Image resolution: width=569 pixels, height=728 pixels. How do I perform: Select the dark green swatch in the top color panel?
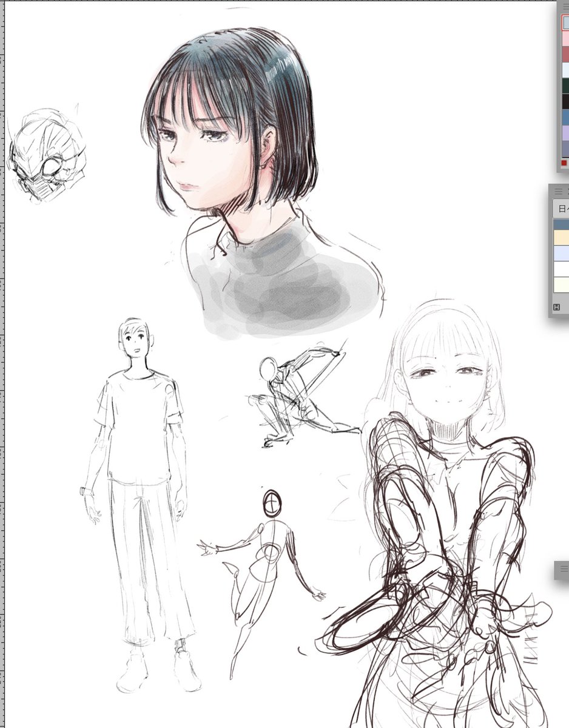[566, 86]
